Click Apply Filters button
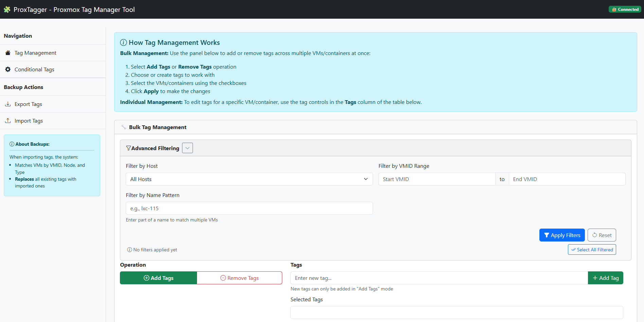Image resolution: width=644 pixels, height=322 pixels. (x=562, y=235)
